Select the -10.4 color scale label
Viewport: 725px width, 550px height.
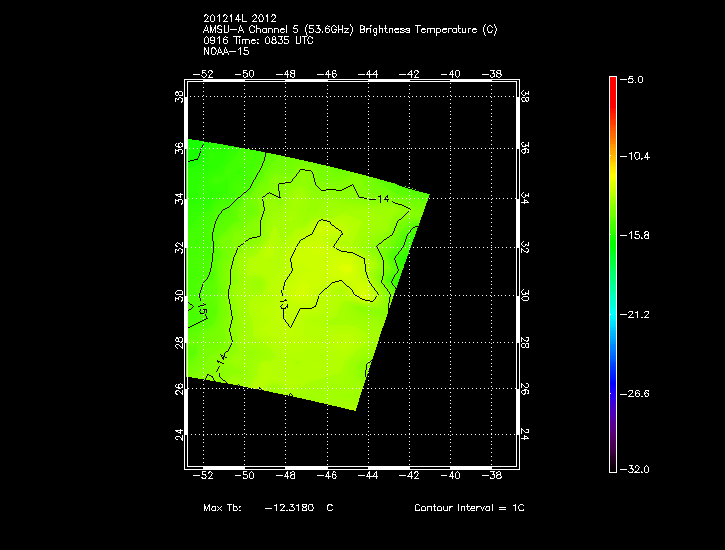(636, 156)
